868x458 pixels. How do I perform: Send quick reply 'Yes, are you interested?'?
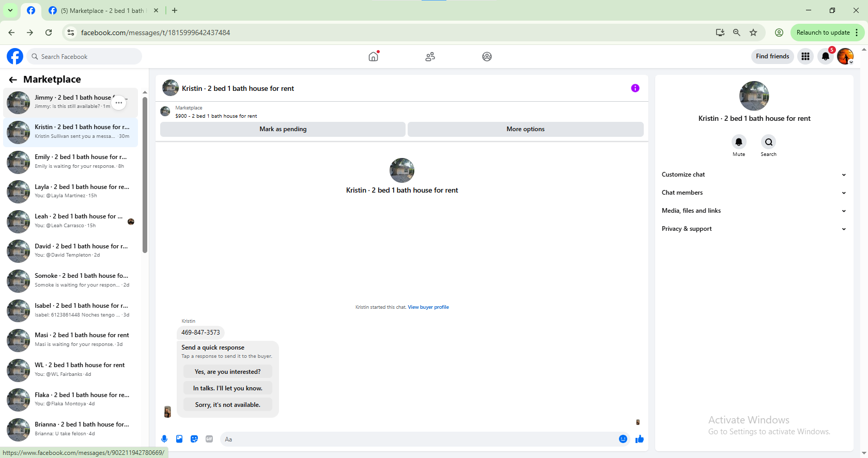pyautogui.click(x=227, y=372)
